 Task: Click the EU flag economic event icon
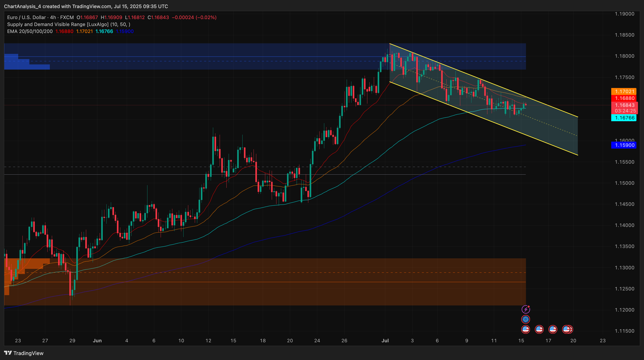526,319
